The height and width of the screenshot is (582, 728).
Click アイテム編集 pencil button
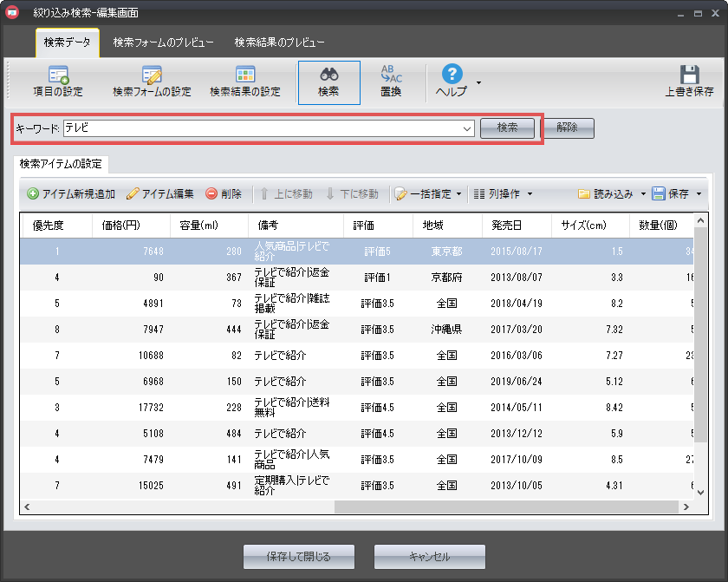(x=160, y=194)
